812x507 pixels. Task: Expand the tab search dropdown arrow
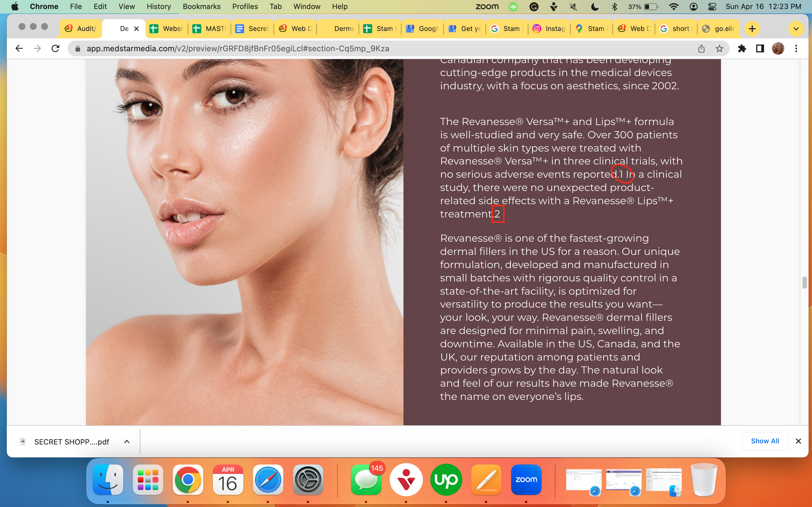coord(796,29)
